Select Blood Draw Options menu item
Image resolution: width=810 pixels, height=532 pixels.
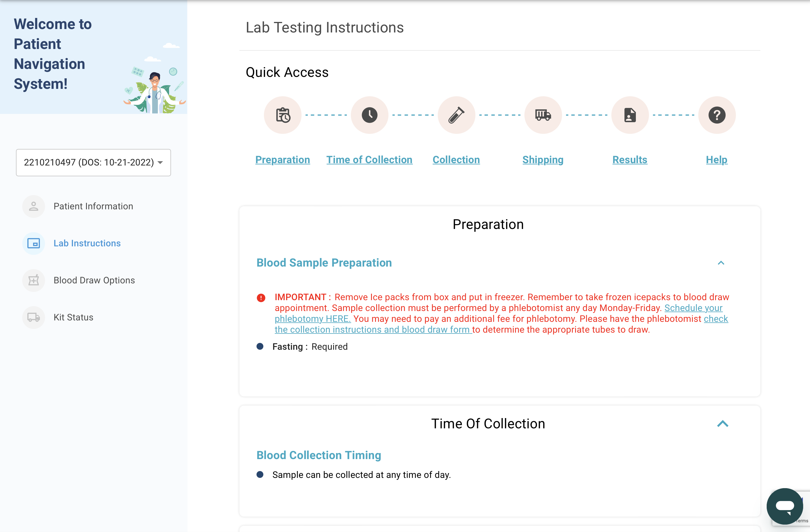click(94, 280)
